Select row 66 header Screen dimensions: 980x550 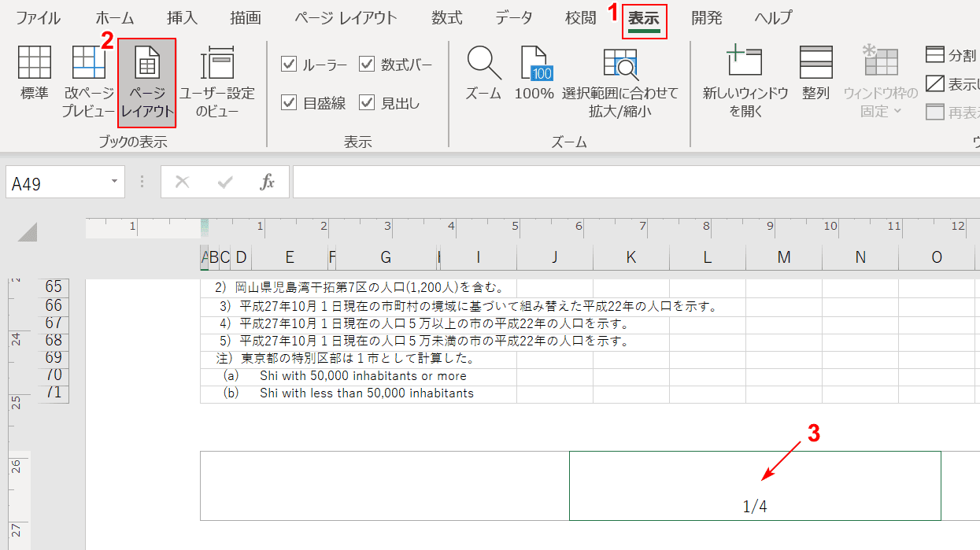tap(54, 305)
